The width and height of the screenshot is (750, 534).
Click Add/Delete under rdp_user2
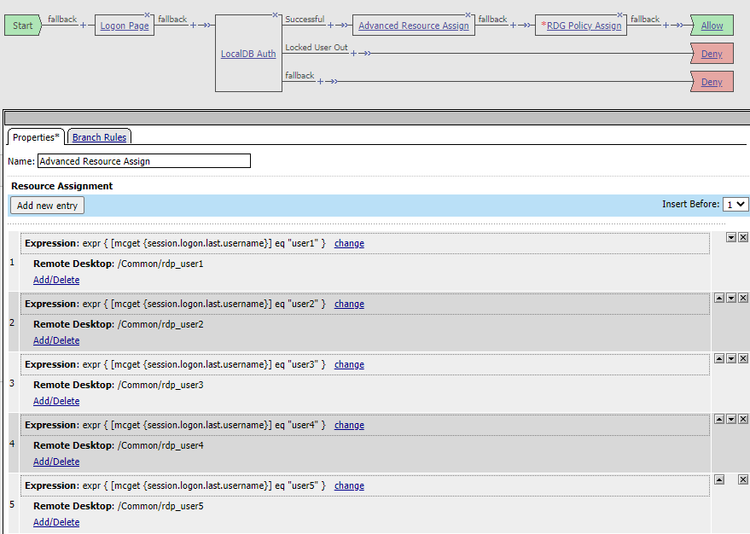click(56, 340)
